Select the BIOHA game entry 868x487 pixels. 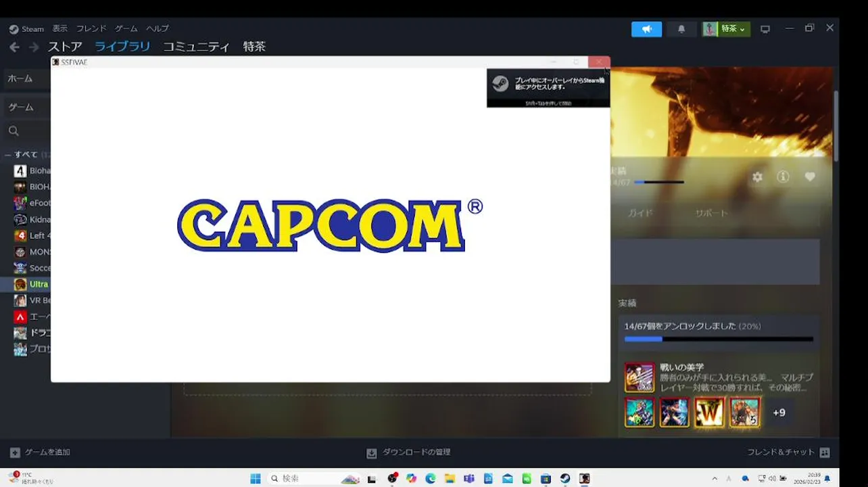(x=32, y=187)
